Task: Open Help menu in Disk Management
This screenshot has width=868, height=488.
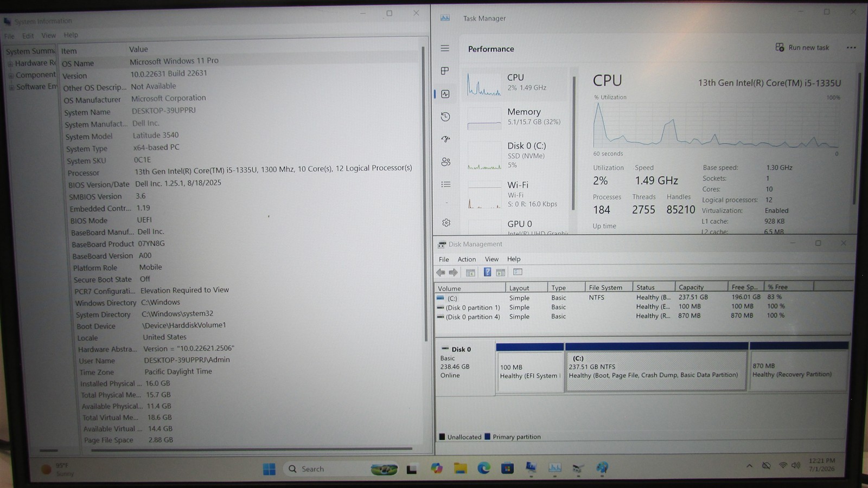Action: (514, 259)
